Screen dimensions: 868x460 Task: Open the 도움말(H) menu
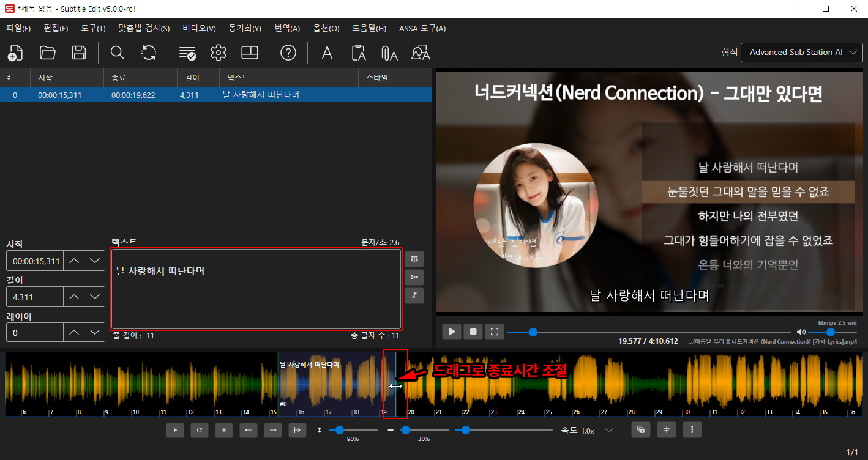pos(369,28)
